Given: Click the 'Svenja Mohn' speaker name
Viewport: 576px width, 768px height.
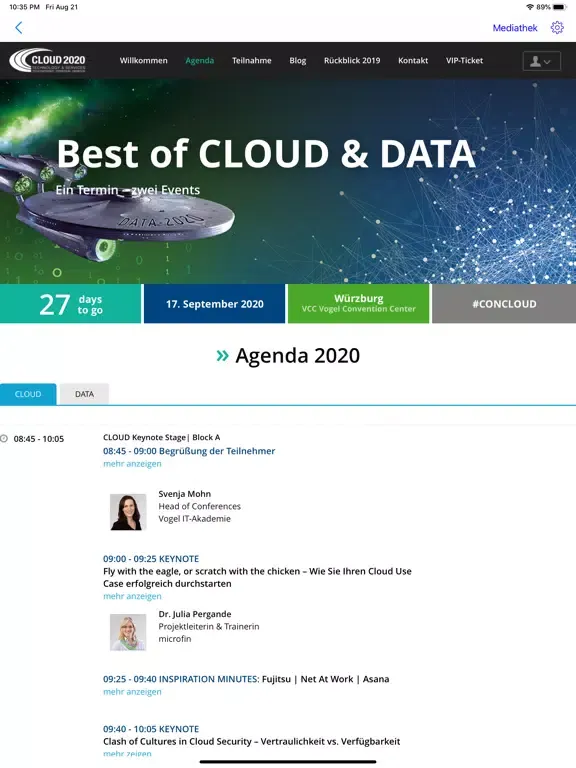Looking at the screenshot, I should point(185,494).
